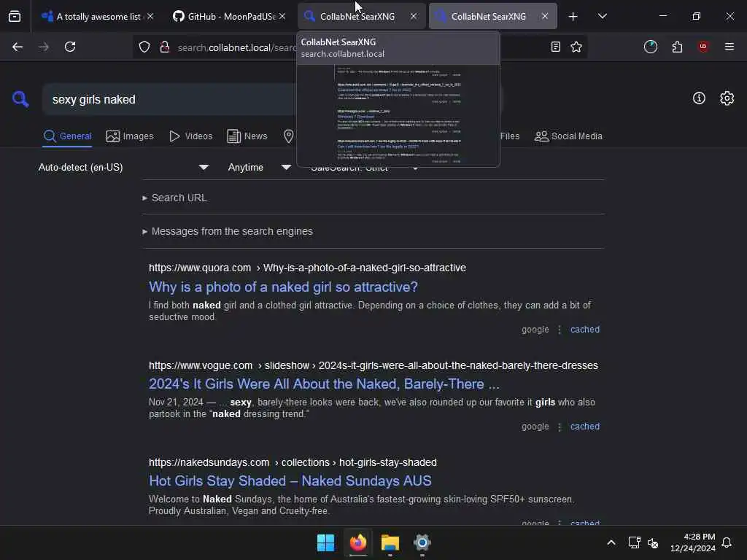Click the network status tray icon
Image resolution: width=747 pixels, height=560 pixels.
[x=634, y=542]
